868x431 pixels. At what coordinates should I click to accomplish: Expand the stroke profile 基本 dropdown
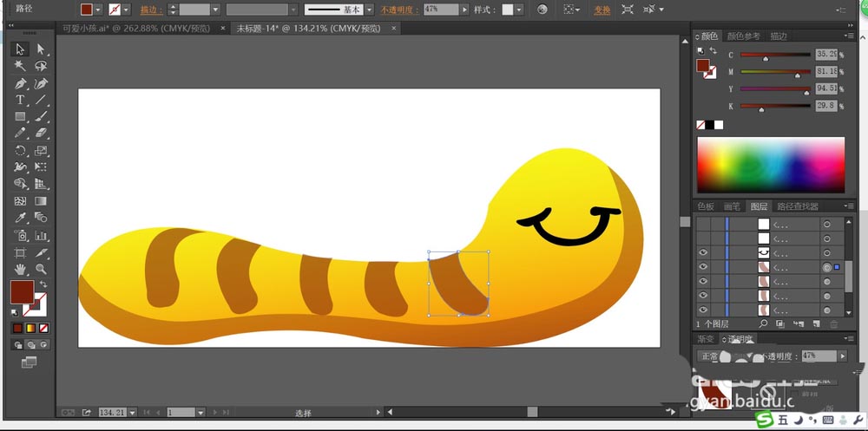click(x=369, y=10)
